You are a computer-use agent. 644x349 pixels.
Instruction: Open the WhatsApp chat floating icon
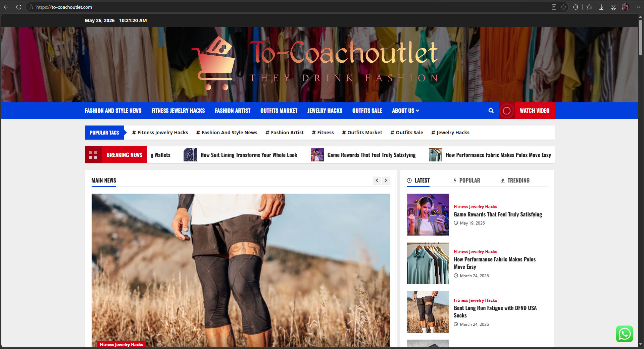pyautogui.click(x=625, y=334)
